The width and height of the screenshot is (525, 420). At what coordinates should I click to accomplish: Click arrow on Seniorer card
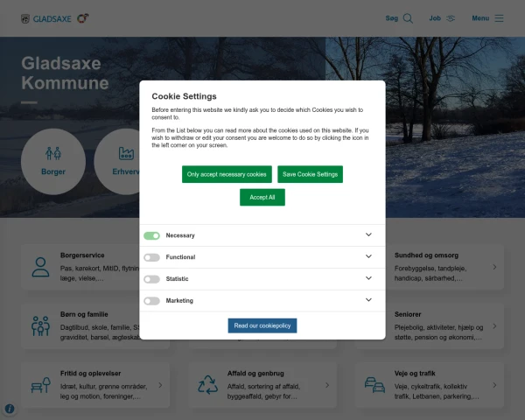coord(494,325)
